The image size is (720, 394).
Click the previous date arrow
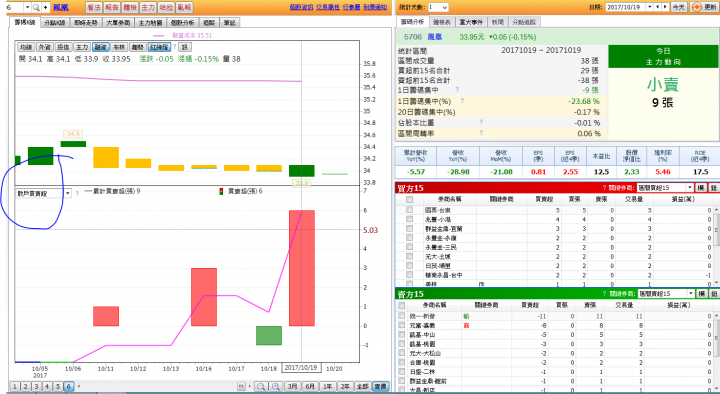(658, 7)
